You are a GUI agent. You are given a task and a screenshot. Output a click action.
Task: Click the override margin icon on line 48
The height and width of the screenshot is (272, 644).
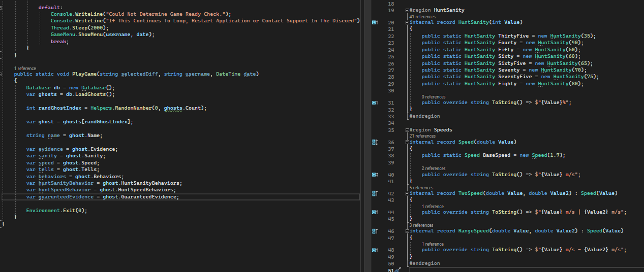pyautogui.click(x=375, y=250)
